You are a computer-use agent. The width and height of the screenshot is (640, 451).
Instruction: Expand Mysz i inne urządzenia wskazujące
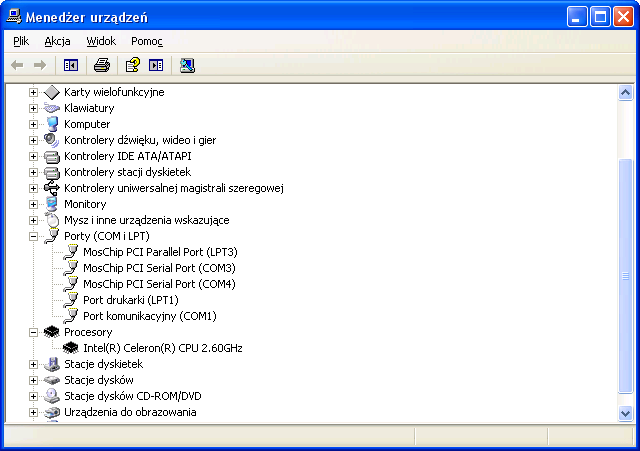pyautogui.click(x=33, y=220)
